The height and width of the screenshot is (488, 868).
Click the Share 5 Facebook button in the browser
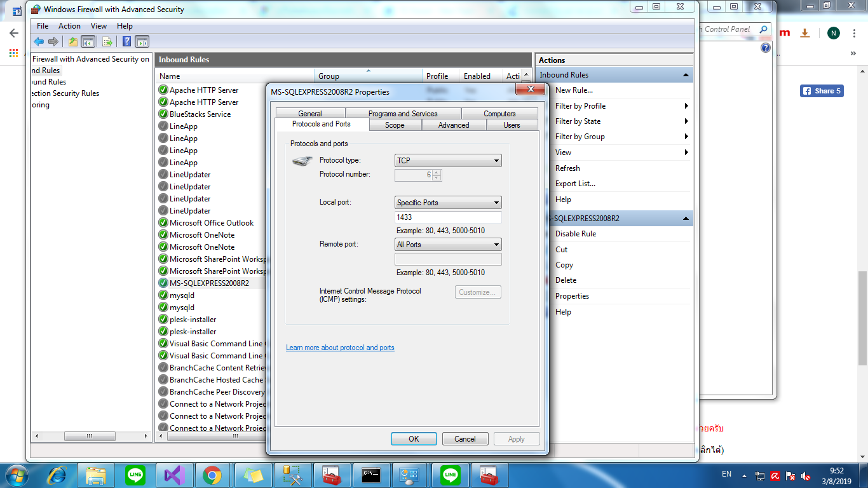pyautogui.click(x=822, y=91)
